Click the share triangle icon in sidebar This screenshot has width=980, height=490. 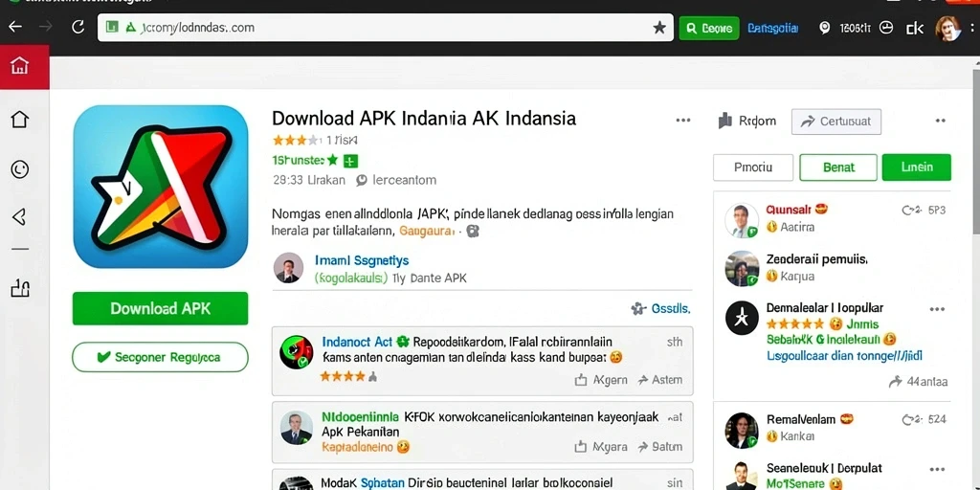click(19, 217)
